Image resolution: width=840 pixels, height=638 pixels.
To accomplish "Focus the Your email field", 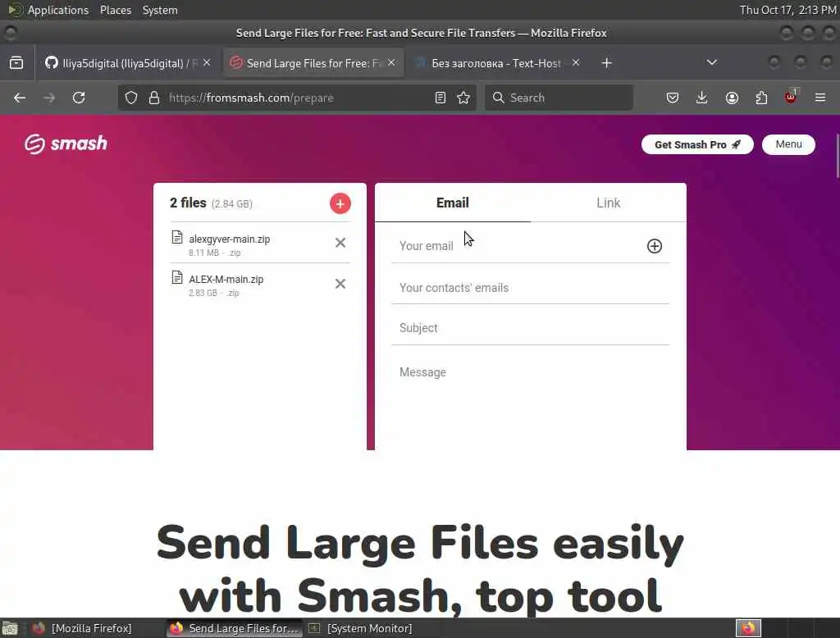I will [x=517, y=246].
